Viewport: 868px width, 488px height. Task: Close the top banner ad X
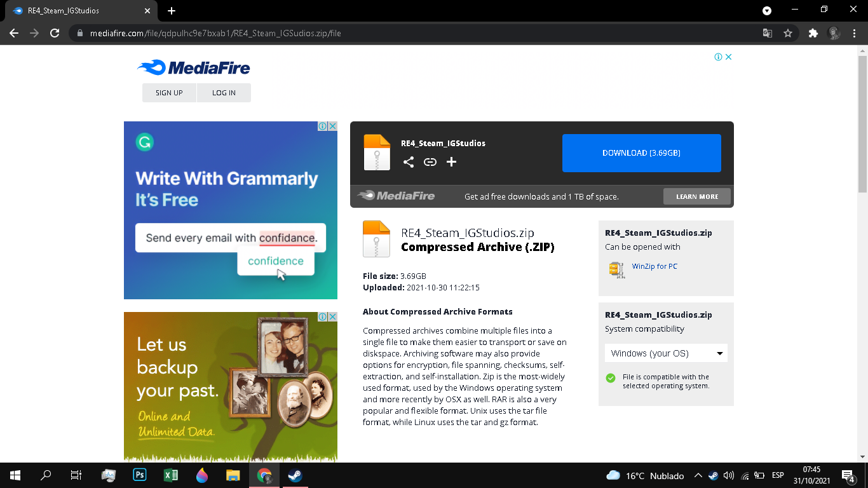[729, 57]
